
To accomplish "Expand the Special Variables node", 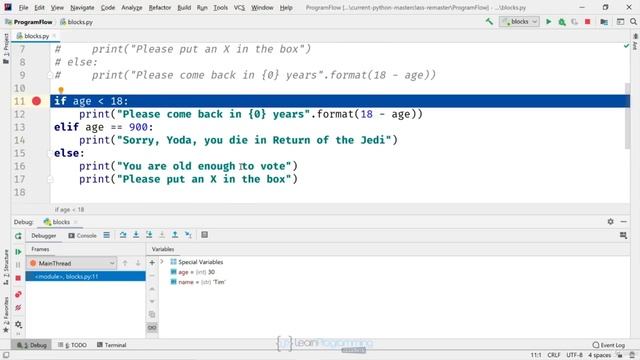I will [x=162, y=262].
